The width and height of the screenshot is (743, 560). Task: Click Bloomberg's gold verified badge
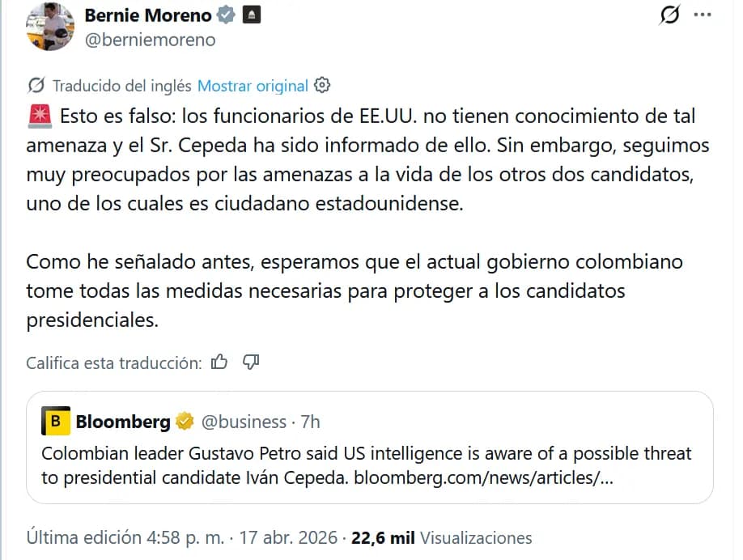[185, 421]
